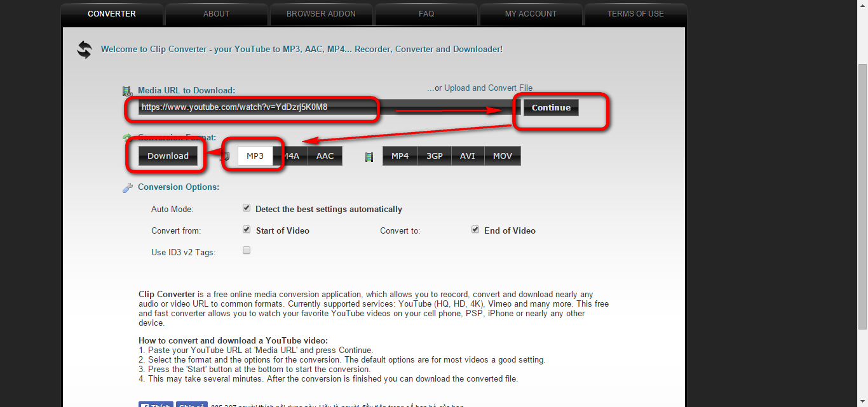Click the page vertical scrollbar
Viewport: 868px width, 407px height.
[862, 197]
